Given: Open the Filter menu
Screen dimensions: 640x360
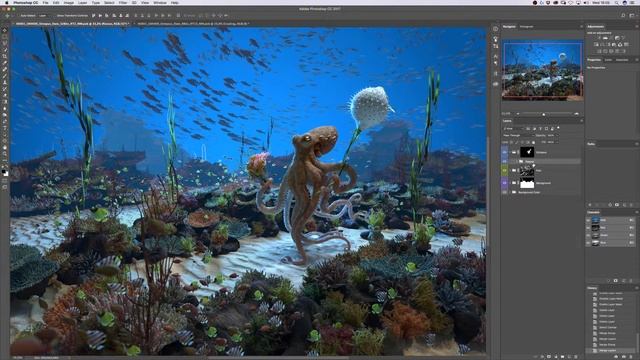Looking at the screenshot, I should point(122,3).
